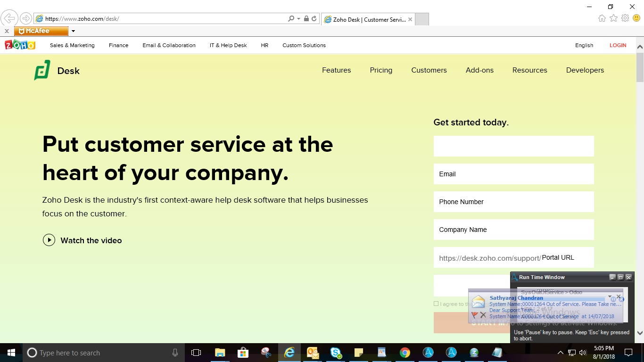The width and height of the screenshot is (644, 362).
Task: Click the blank name field above Email
Action: click(513, 146)
